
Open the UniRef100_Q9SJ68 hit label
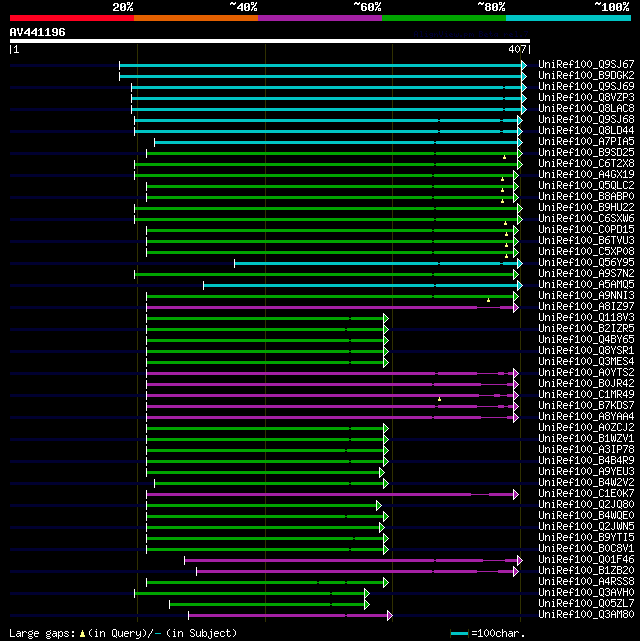tap(586, 120)
